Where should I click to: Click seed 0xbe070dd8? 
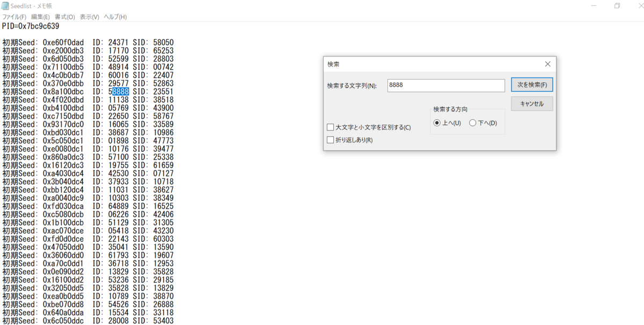point(63,305)
